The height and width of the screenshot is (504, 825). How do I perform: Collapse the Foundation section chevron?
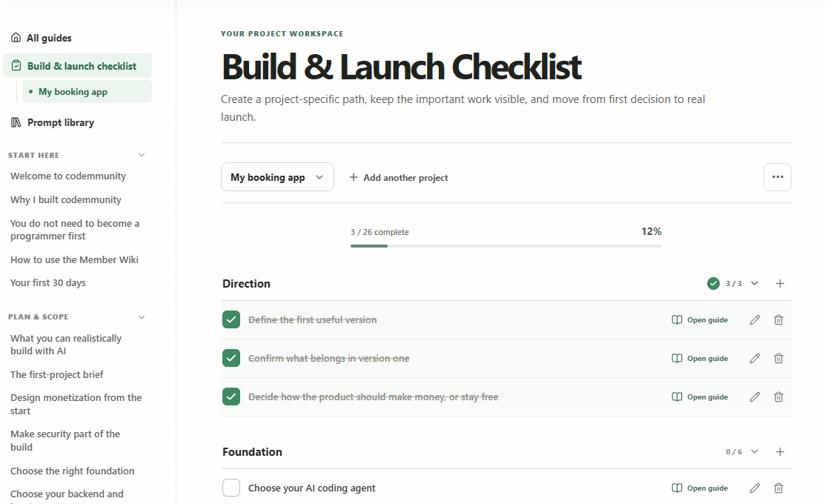(755, 451)
